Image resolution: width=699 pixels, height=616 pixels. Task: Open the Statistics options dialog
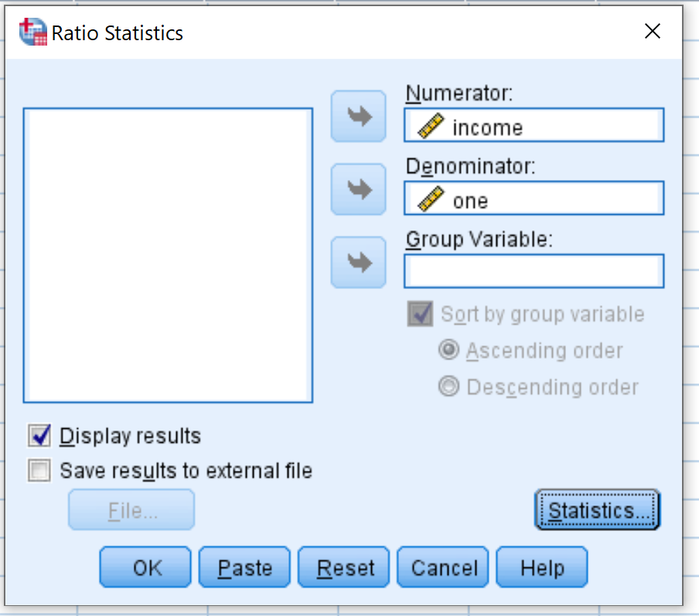pyautogui.click(x=597, y=510)
